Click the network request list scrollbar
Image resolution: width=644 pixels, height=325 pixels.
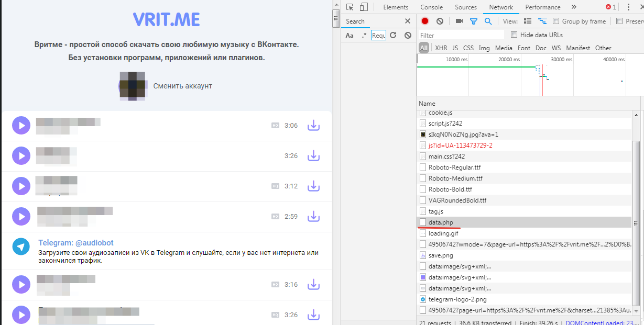pos(636,222)
